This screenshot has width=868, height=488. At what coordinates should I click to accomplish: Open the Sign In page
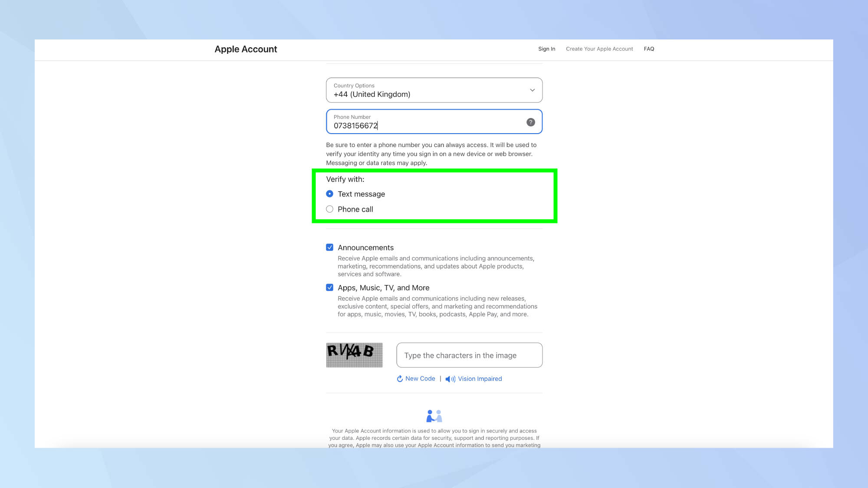pyautogui.click(x=546, y=49)
